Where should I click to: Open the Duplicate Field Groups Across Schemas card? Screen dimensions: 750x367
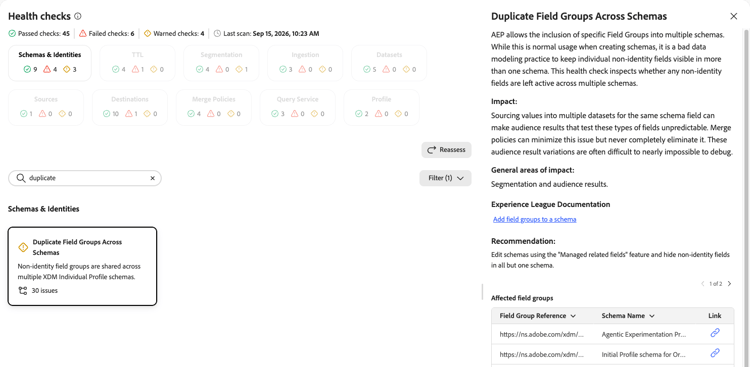pos(82,266)
